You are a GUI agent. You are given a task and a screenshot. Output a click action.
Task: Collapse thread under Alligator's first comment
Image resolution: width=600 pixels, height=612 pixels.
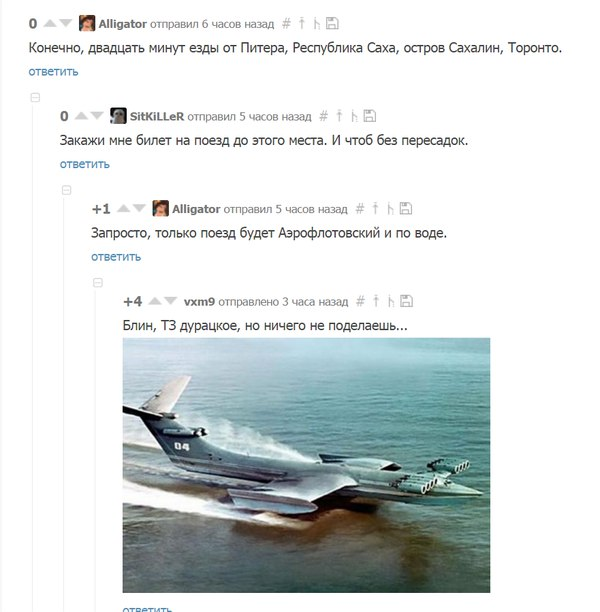click(x=35, y=97)
